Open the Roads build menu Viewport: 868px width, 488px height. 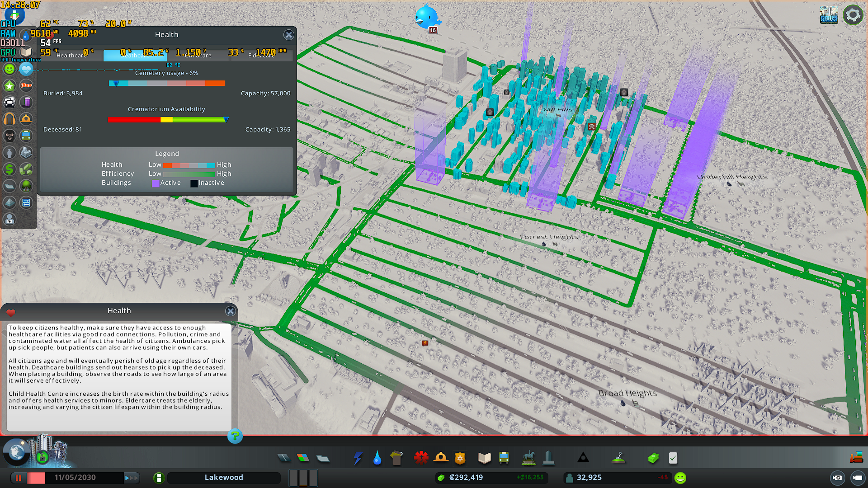283,458
